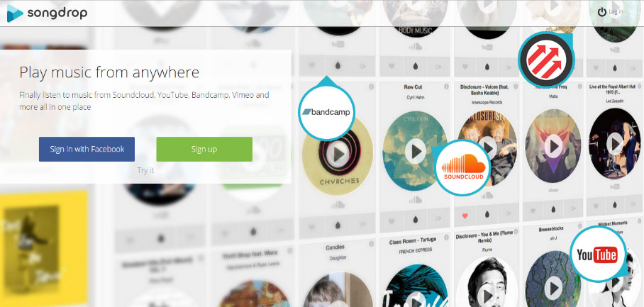Play the Led Zeppelin Royal Albert Hall track
This screenshot has height=307, width=644.
coord(614,144)
